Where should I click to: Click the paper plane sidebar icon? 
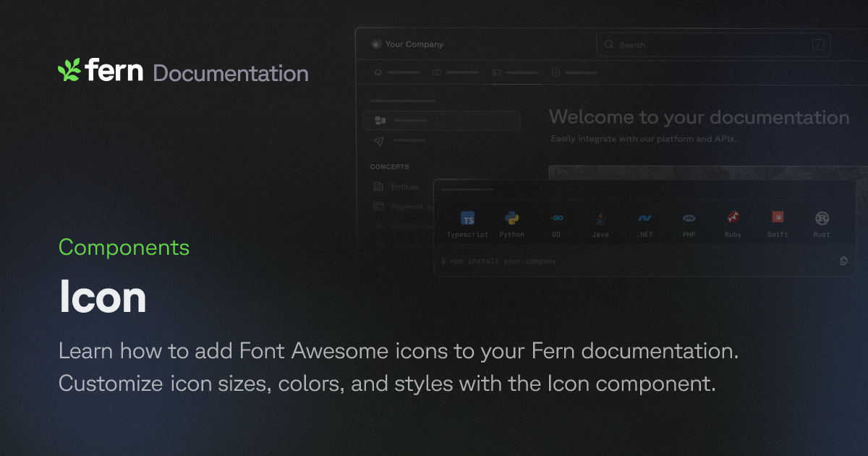pyautogui.click(x=379, y=140)
